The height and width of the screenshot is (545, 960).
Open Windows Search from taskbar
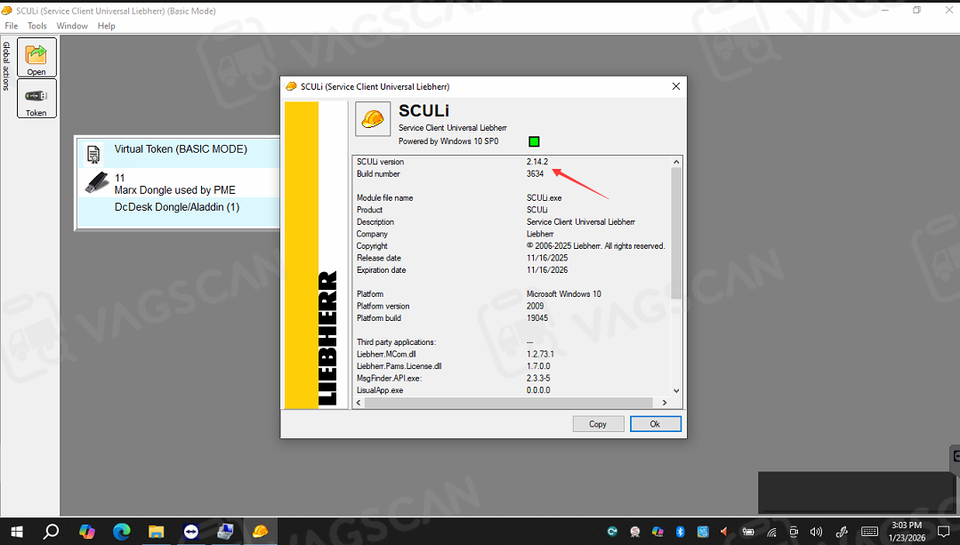[x=51, y=531]
